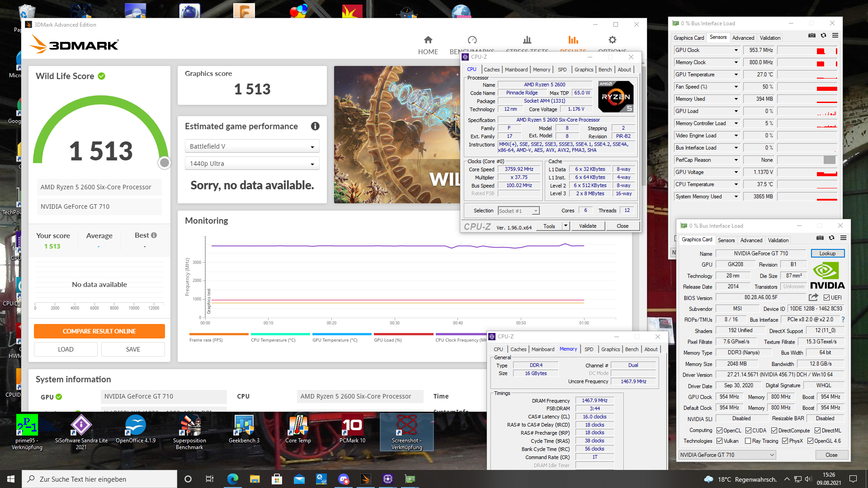Toggle Ray Tracing checkbox
This screenshot has width=868, height=488.
748,441
